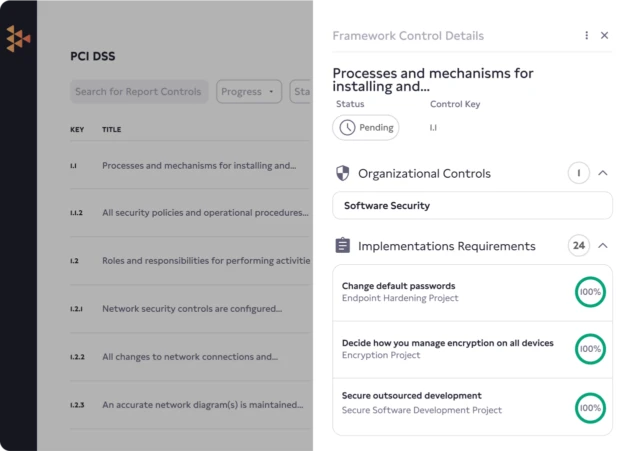Click the Implementations Requirements clipboard icon
Screen dimensions: 630x451
(x=343, y=246)
